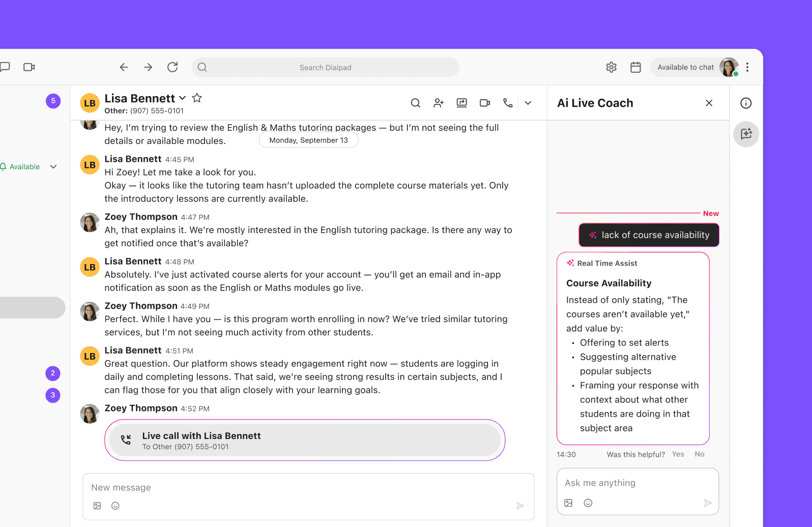Add a person to the conversation
The image size is (812, 527).
438,103
